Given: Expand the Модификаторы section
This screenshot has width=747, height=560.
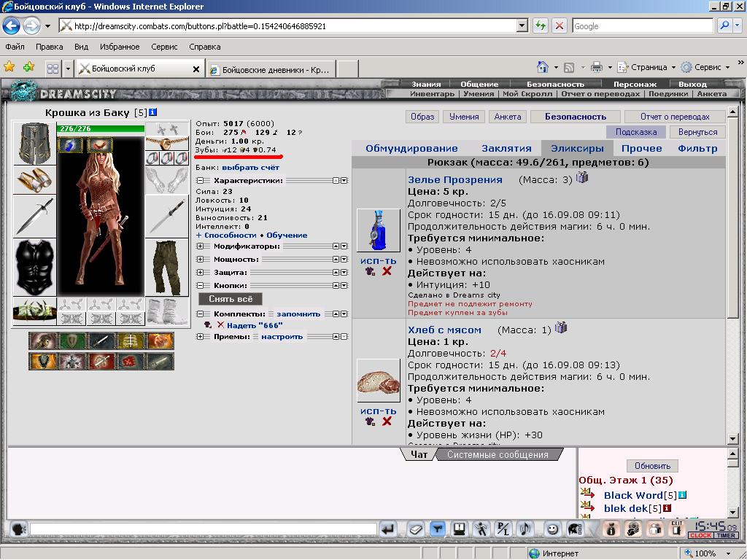Looking at the screenshot, I should (200, 246).
